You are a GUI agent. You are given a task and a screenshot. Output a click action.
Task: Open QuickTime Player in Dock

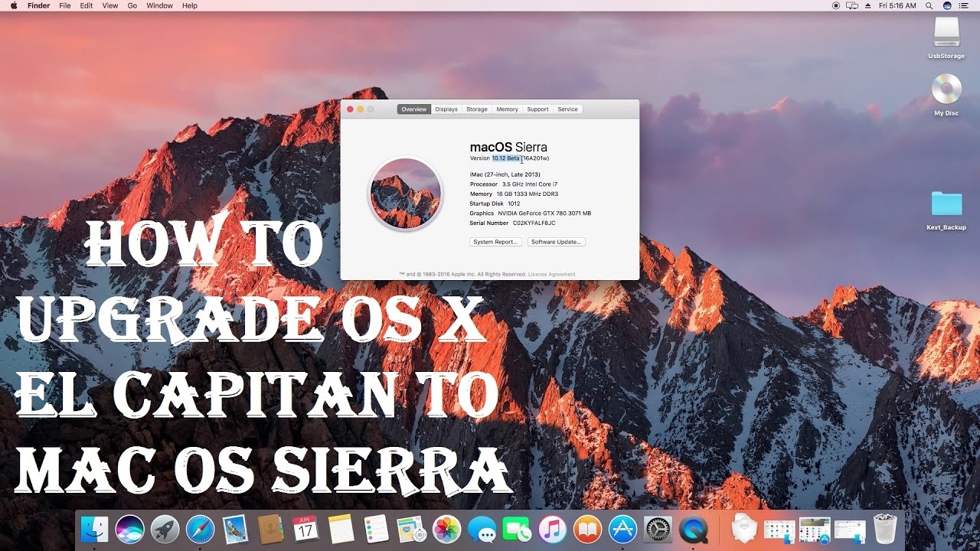pos(694,529)
